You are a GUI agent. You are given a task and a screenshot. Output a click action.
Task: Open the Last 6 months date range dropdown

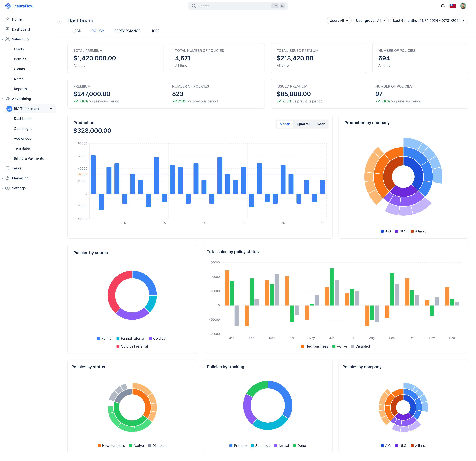pos(429,21)
